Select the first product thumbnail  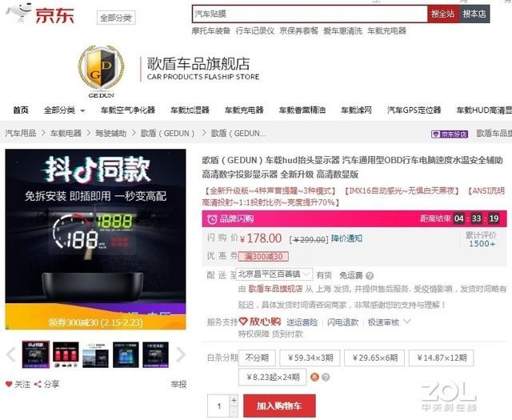[36, 354]
